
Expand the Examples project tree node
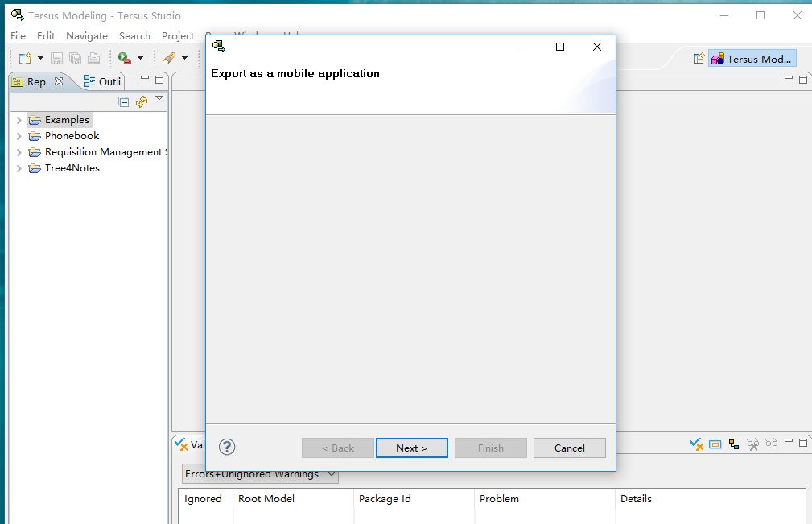click(x=19, y=120)
